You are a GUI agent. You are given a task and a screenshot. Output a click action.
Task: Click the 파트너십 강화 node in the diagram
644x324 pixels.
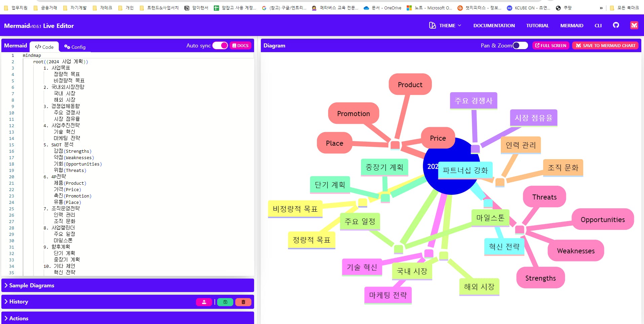point(465,170)
